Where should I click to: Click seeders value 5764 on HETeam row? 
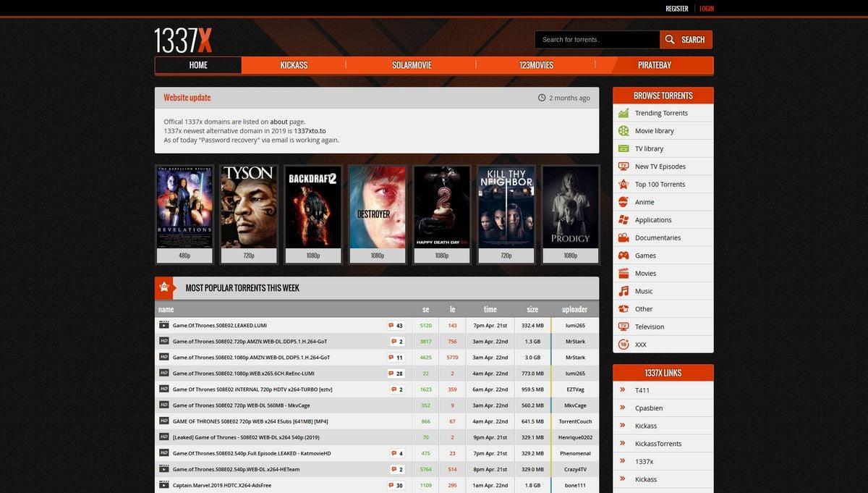point(425,469)
